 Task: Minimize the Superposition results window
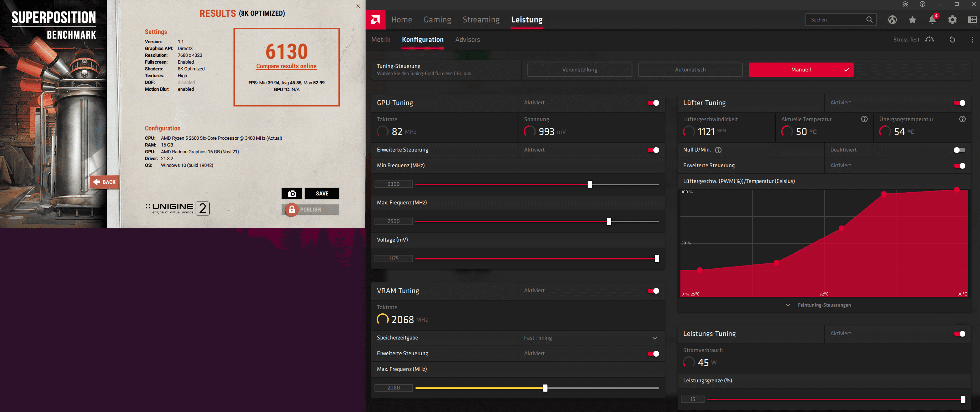347,6
